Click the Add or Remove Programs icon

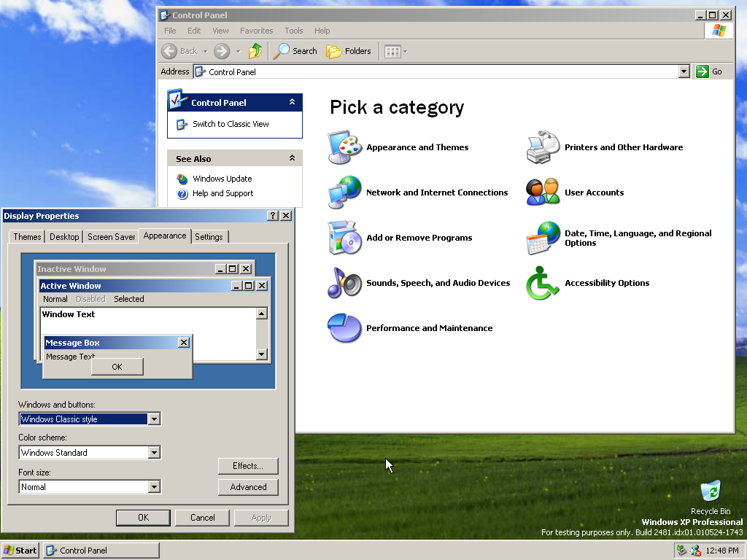[344, 238]
